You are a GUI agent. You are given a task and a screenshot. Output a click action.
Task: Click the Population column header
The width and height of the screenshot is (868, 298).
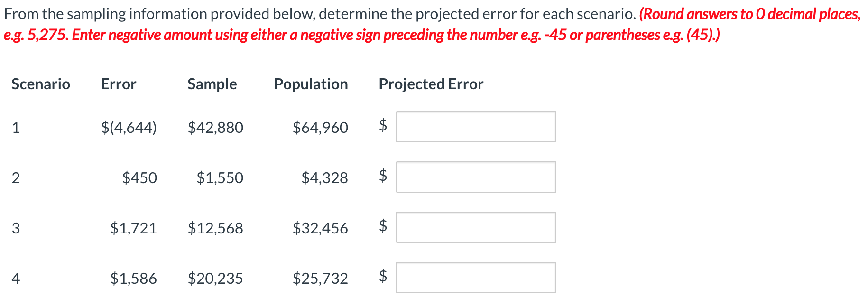point(311,84)
